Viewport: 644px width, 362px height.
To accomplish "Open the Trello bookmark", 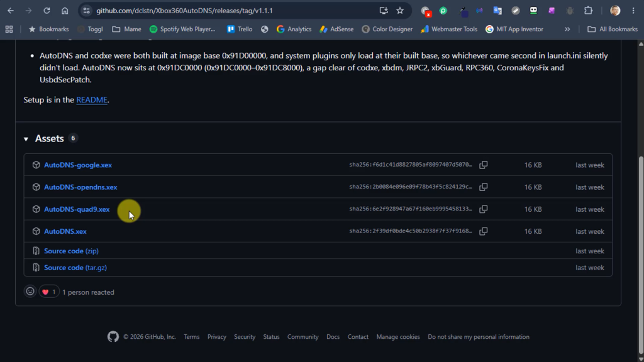I will coord(240,29).
